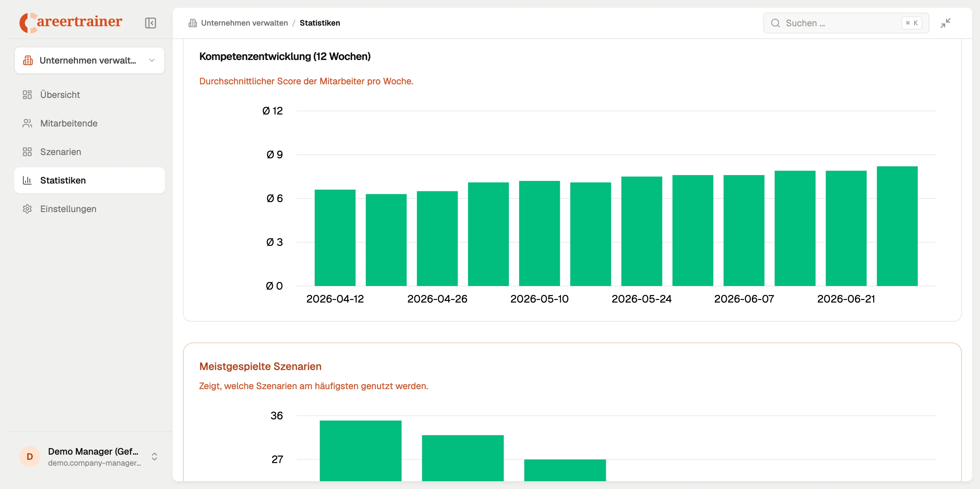This screenshot has height=489, width=980.
Task: Expand the company selector chevron
Action: pyautogui.click(x=152, y=60)
